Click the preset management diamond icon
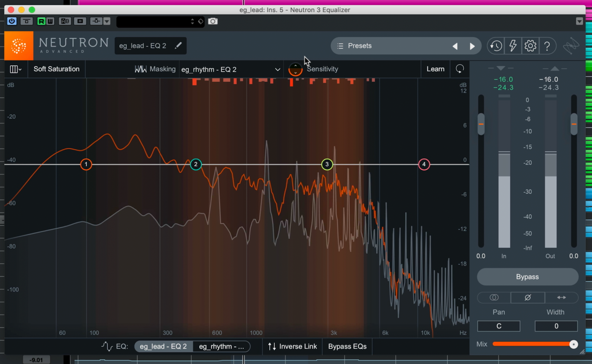The image size is (592, 364). pos(201,21)
